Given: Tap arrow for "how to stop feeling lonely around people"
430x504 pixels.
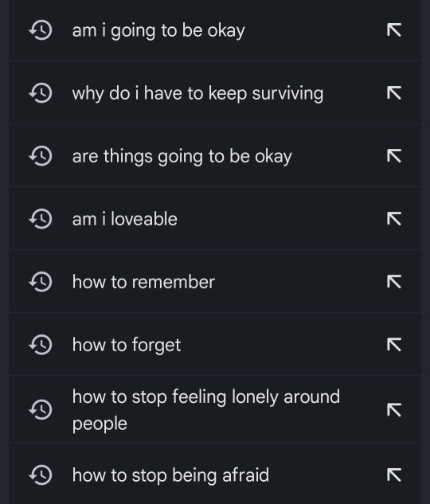Looking at the screenshot, I should pyautogui.click(x=394, y=410).
